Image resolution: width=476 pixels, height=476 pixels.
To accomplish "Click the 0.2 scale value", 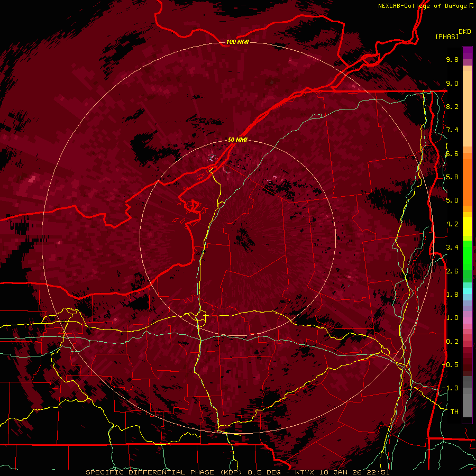I will pyautogui.click(x=452, y=342).
